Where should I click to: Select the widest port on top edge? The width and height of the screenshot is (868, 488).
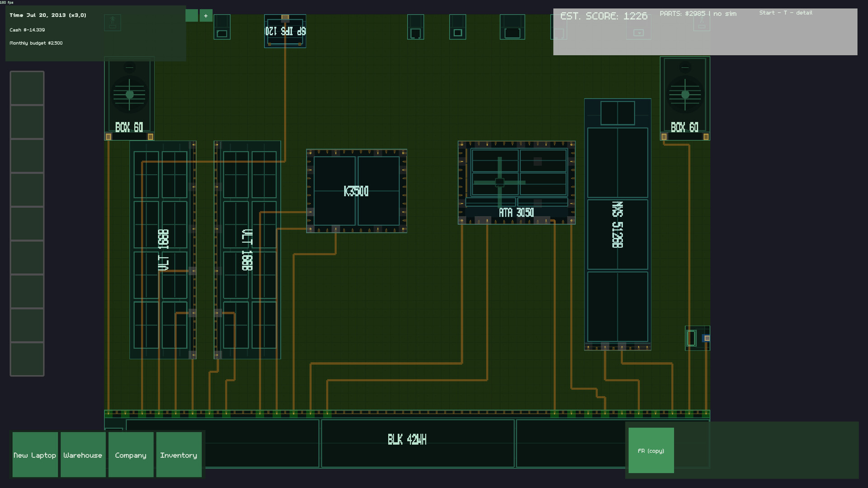(x=512, y=27)
